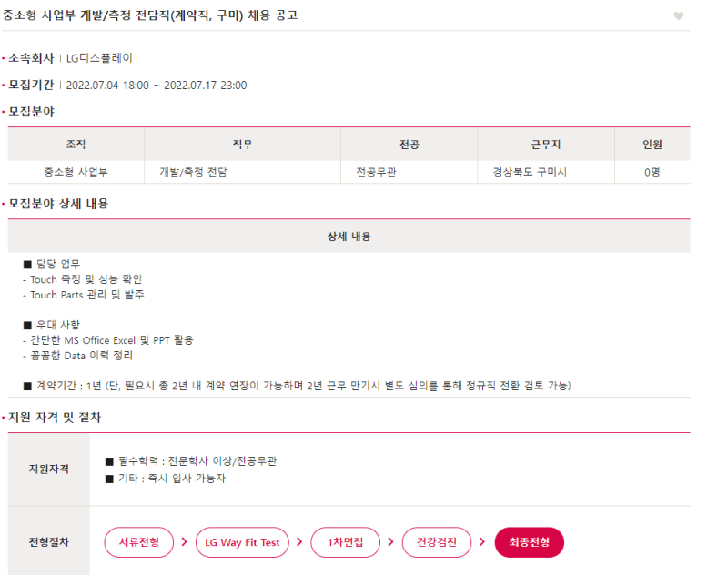
Task: Open the 1차면접 step
Action: point(345,542)
